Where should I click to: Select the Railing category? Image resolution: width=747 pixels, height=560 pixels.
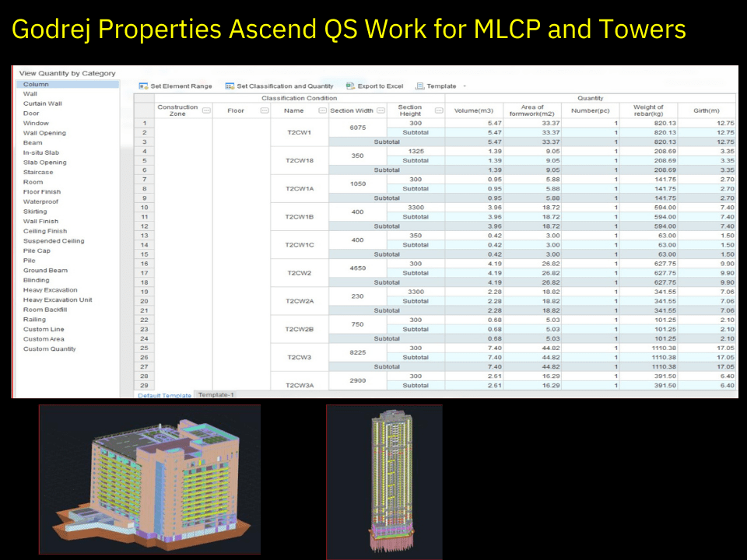(x=34, y=319)
